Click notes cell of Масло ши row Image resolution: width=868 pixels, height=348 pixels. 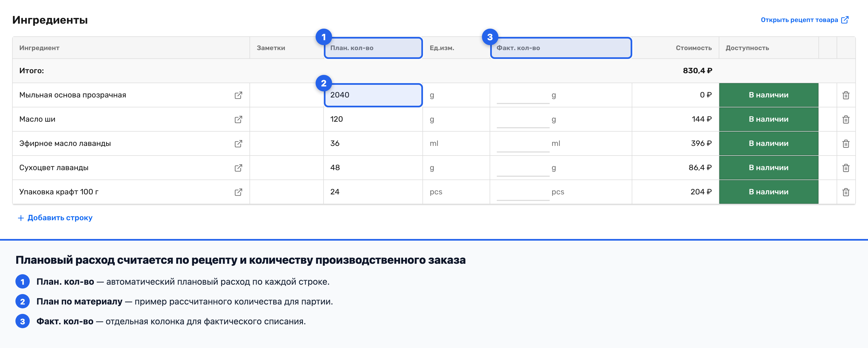pyautogui.click(x=286, y=119)
